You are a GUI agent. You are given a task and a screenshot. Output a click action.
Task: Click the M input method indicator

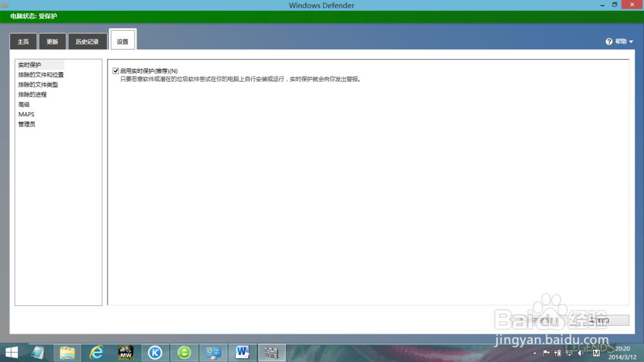pos(596,352)
